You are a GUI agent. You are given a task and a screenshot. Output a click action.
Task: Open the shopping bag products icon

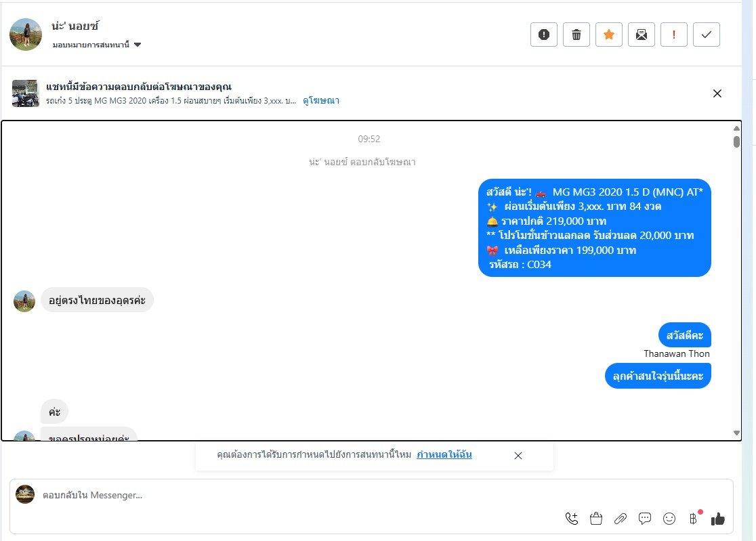click(x=596, y=519)
